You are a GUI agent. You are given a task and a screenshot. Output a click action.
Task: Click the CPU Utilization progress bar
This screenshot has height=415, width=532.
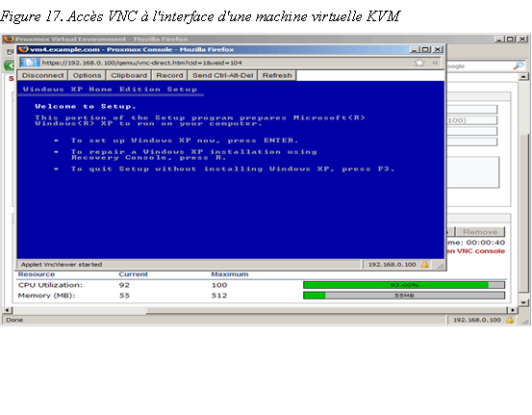404,285
